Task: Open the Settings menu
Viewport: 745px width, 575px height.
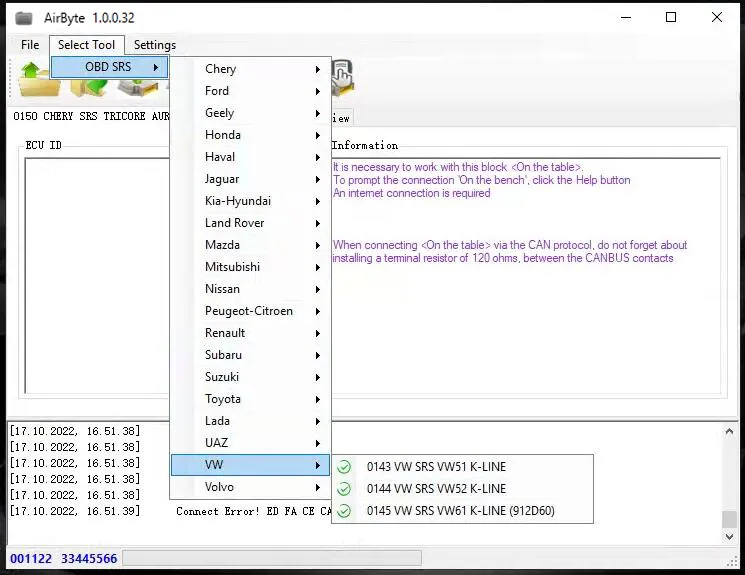Action: (x=155, y=45)
